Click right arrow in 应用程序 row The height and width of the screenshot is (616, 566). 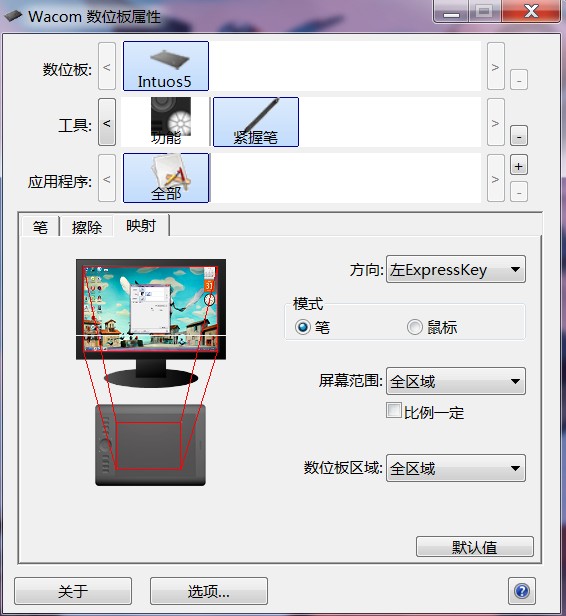(x=496, y=178)
